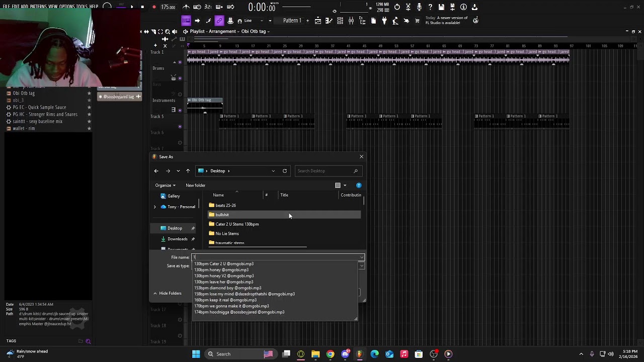Open the view options dropdown arrow
644x362 pixels.
tap(345, 186)
